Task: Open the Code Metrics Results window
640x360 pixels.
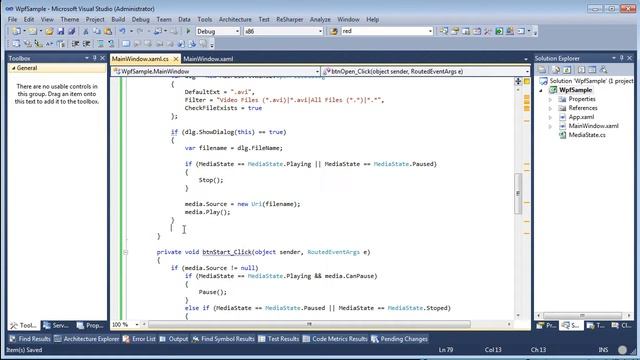Action: pos(335,339)
